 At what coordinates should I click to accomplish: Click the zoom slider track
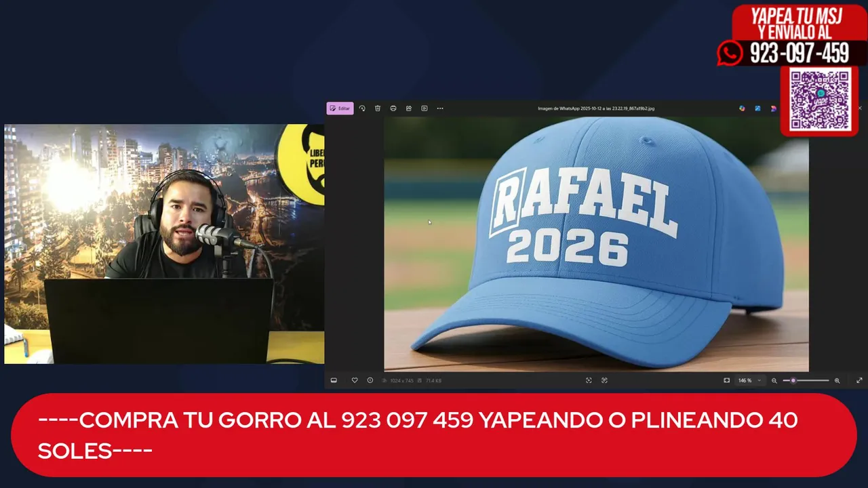(x=806, y=380)
